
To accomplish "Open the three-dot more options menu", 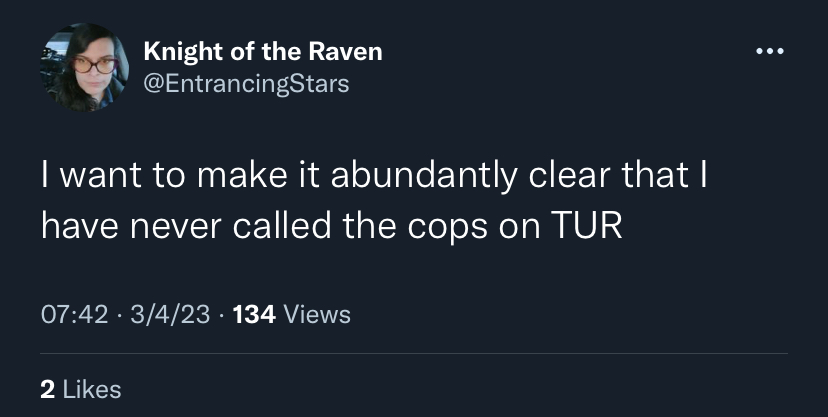I will [770, 52].
